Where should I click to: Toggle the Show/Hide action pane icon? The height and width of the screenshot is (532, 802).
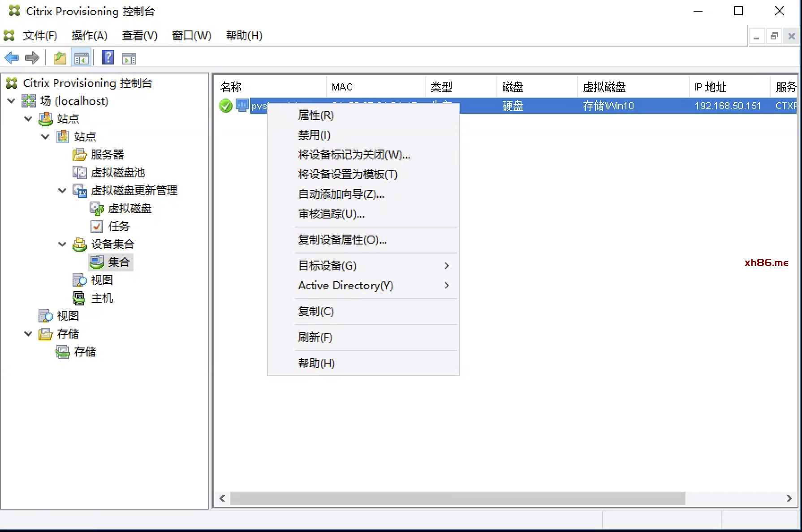(129, 58)
